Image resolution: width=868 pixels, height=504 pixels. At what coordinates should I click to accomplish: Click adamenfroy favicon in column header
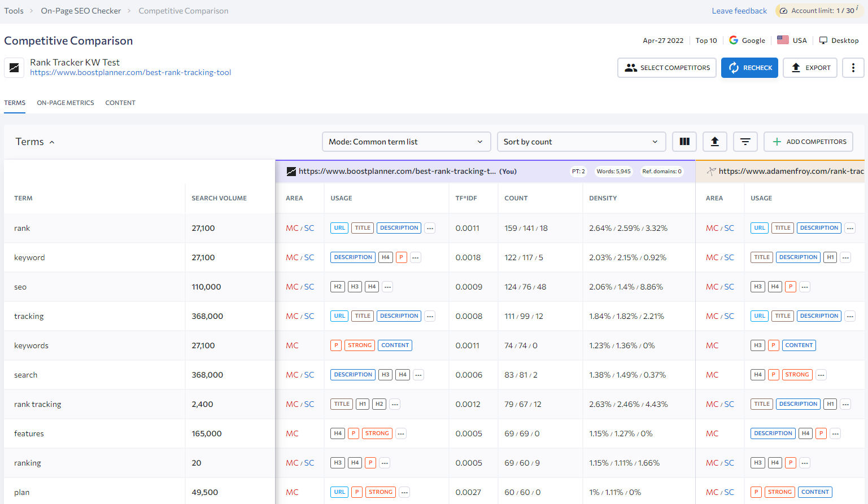712,172
